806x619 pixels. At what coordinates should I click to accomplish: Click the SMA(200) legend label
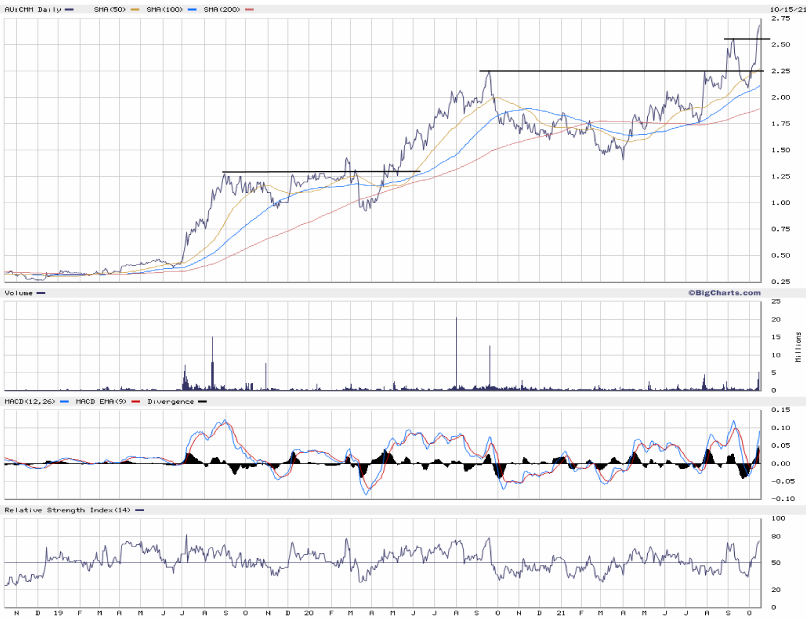click(221, 9)
